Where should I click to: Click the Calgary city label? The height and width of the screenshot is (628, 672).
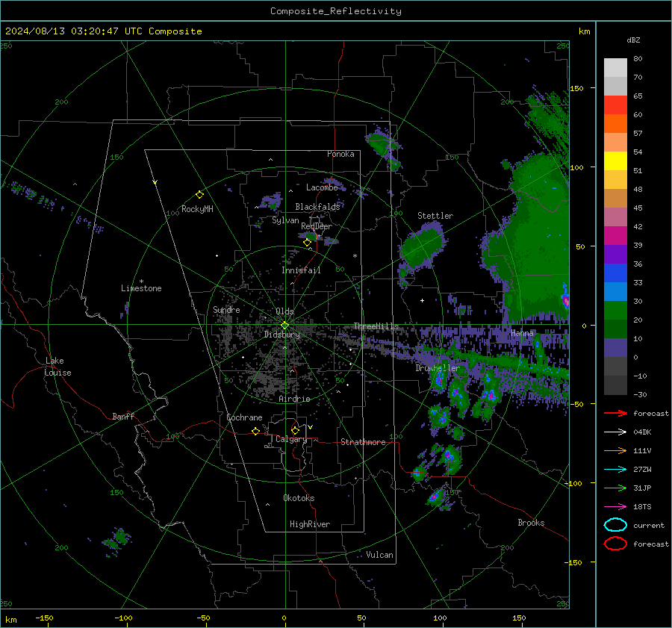pyautogui.click(x=291, y=439)
